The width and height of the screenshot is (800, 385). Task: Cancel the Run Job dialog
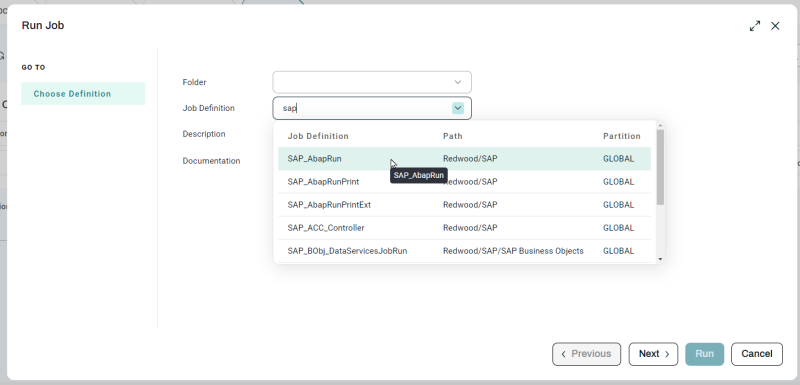(757, 354)
